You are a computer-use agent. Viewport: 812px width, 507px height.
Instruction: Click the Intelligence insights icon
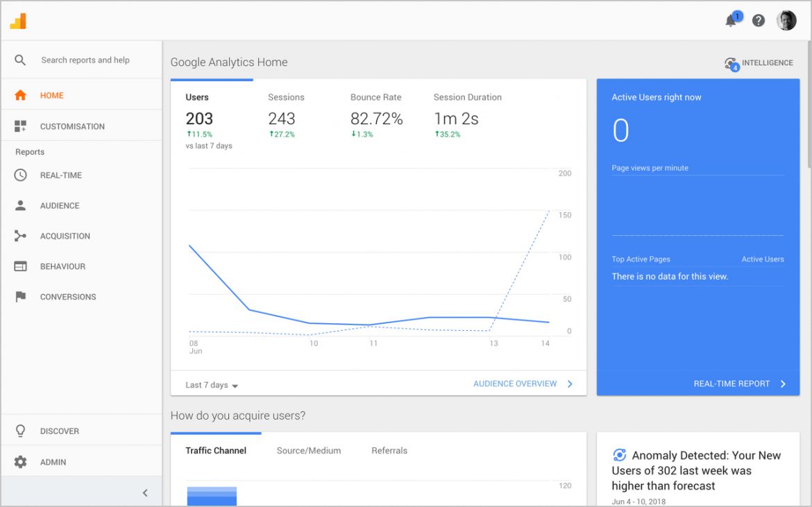click(x=731, y=64)
